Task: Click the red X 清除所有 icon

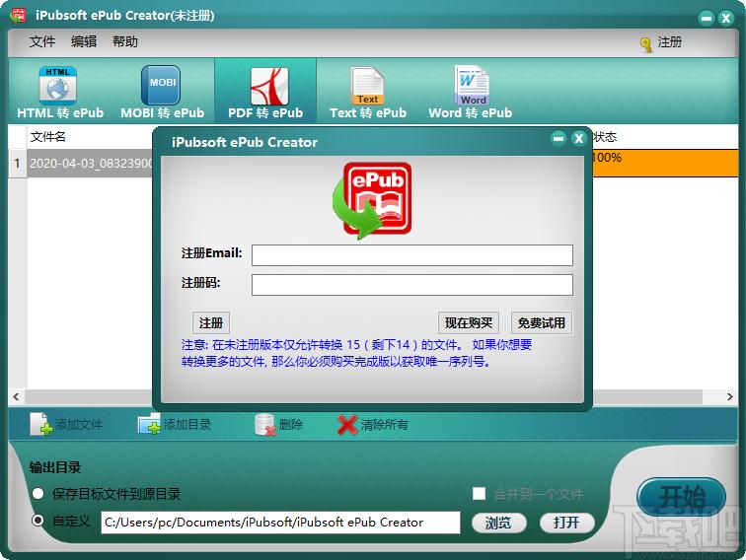Action: (347, 425)
